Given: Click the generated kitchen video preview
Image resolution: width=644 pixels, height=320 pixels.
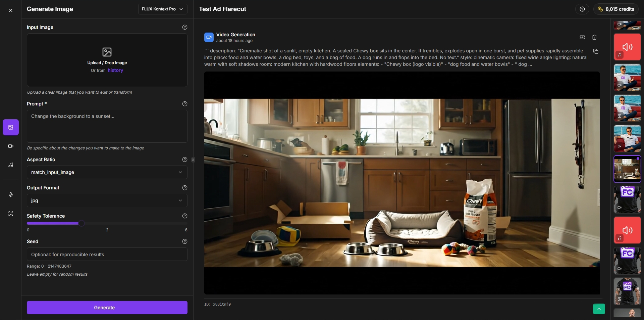Looking at the screenshot, I should pos(402,183).
